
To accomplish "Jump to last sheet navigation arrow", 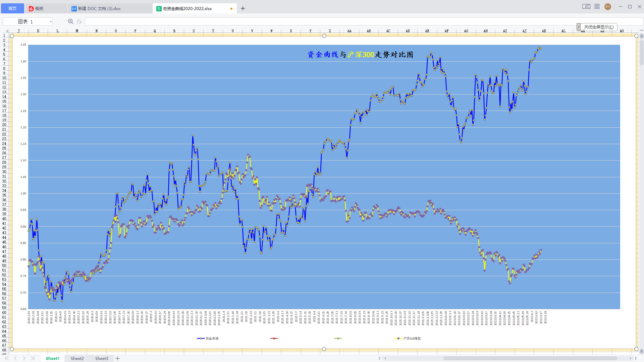I will point(33,358).
